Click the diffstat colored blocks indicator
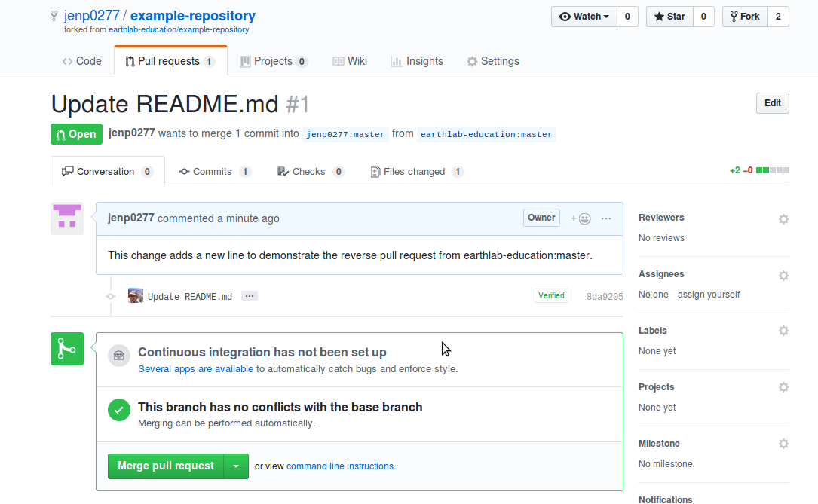Image resolution: width=818 pixels, height=504 pixels. [x=773, y=170]
